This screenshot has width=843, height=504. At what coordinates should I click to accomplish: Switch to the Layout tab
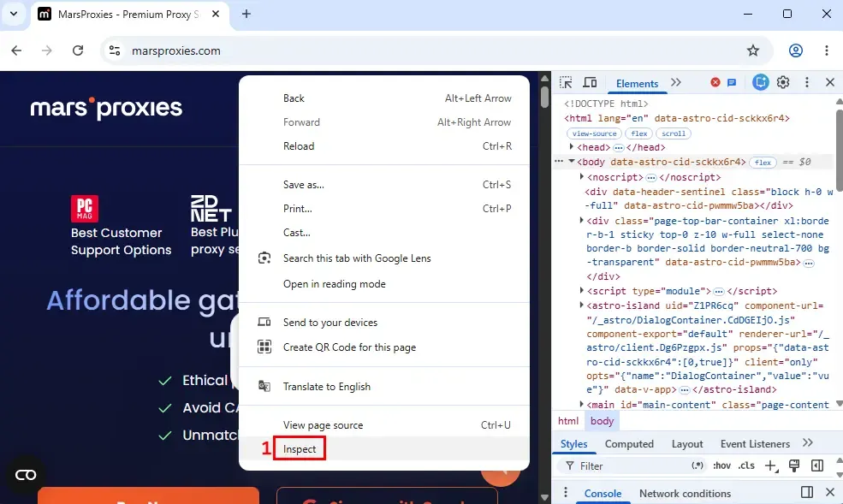pyautogui.click(x=687, y=444)
